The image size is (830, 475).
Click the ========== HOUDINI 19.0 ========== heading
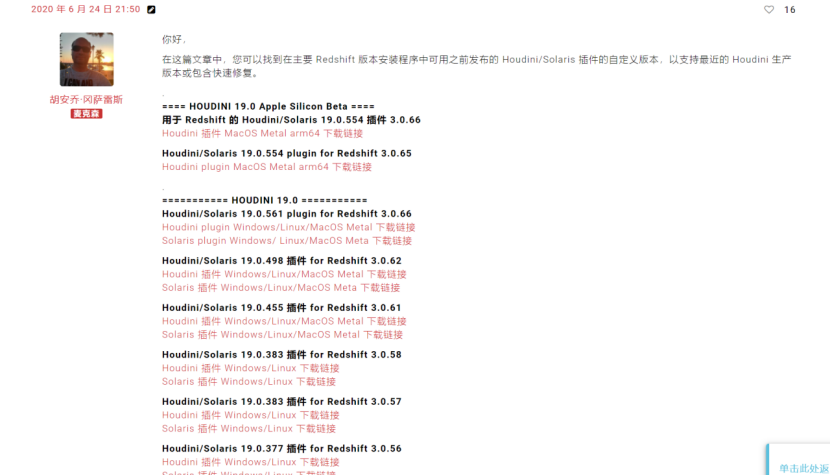(x=265, y=200)
